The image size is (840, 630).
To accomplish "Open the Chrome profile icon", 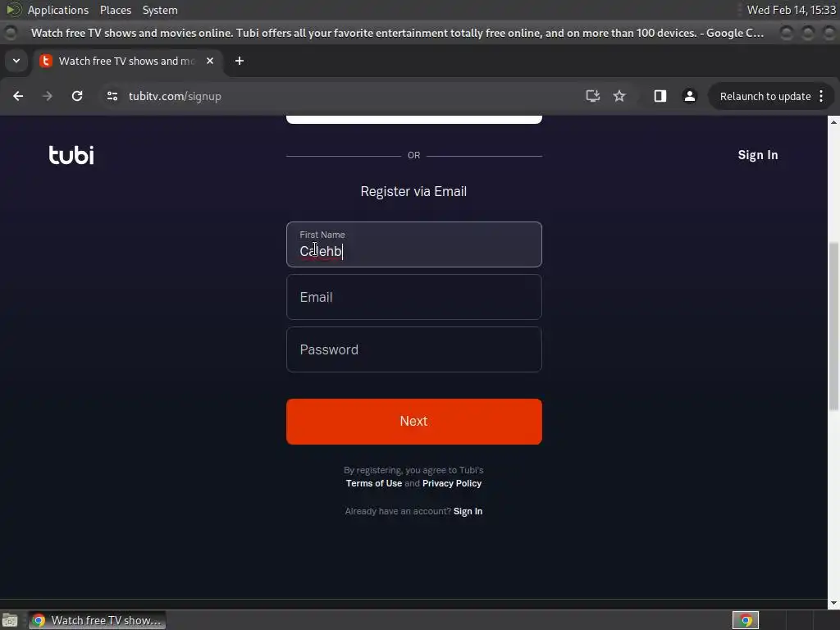I will pyautogui.click(x=689, y=96).
